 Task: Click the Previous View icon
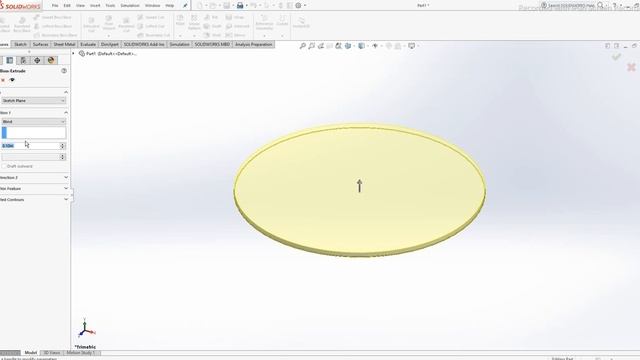pyautogui.click(x=320, y=46)
